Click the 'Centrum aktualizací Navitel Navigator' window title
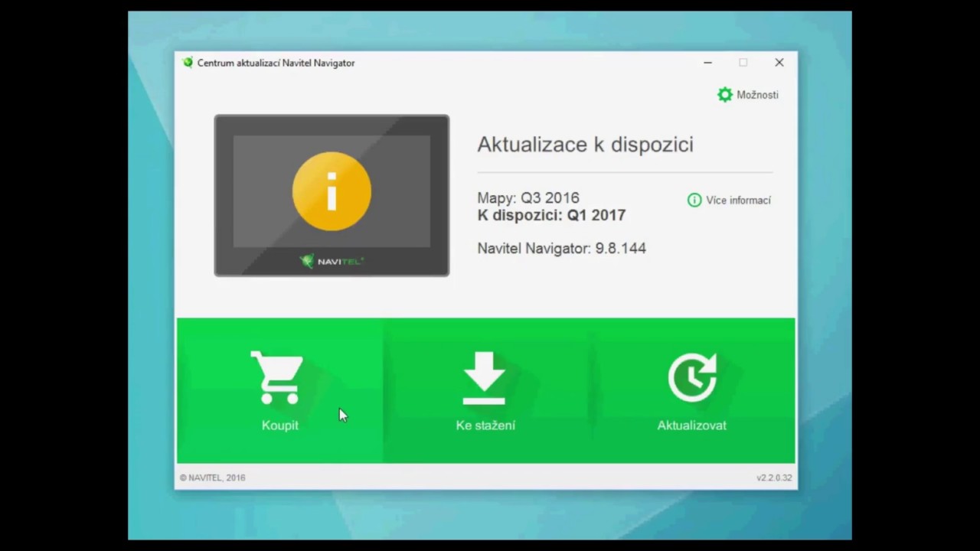The height and width of the screenshot is (551, 980). 276,63
